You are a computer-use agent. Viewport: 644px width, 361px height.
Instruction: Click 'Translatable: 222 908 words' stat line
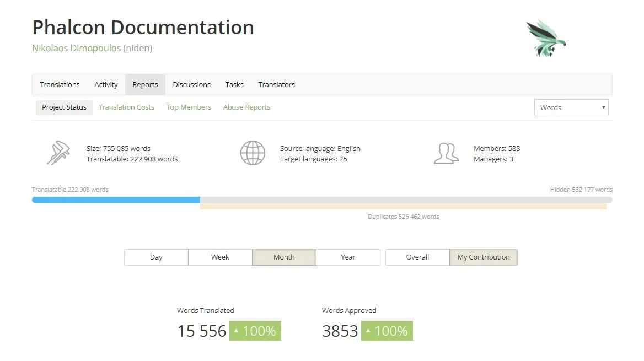pyautogui.click(x=132, y=159)
